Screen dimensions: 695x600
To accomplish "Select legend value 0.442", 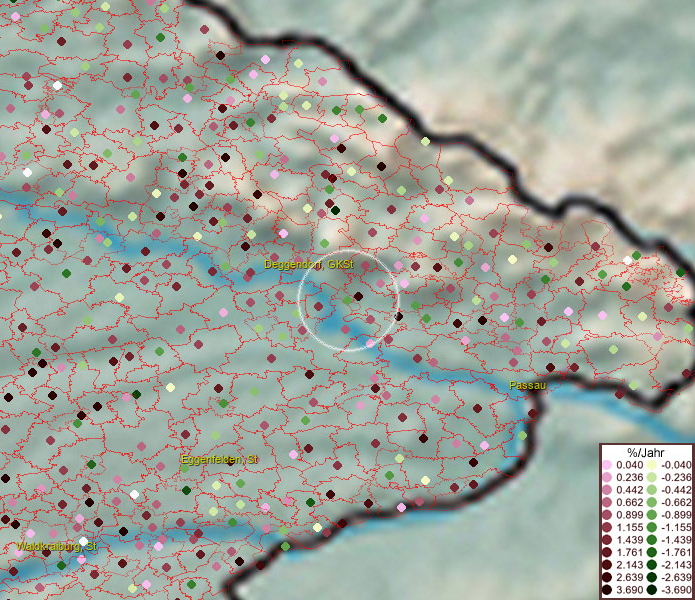I will 629,490.
